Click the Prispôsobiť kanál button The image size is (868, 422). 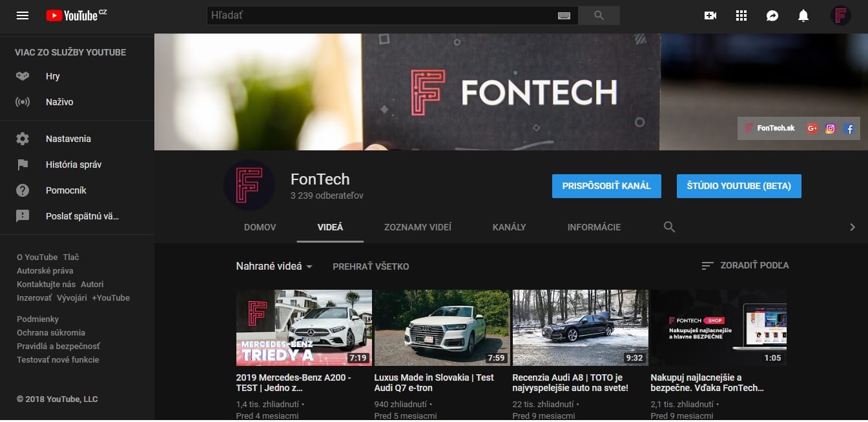pyautogui.click(x=606, y=186)
